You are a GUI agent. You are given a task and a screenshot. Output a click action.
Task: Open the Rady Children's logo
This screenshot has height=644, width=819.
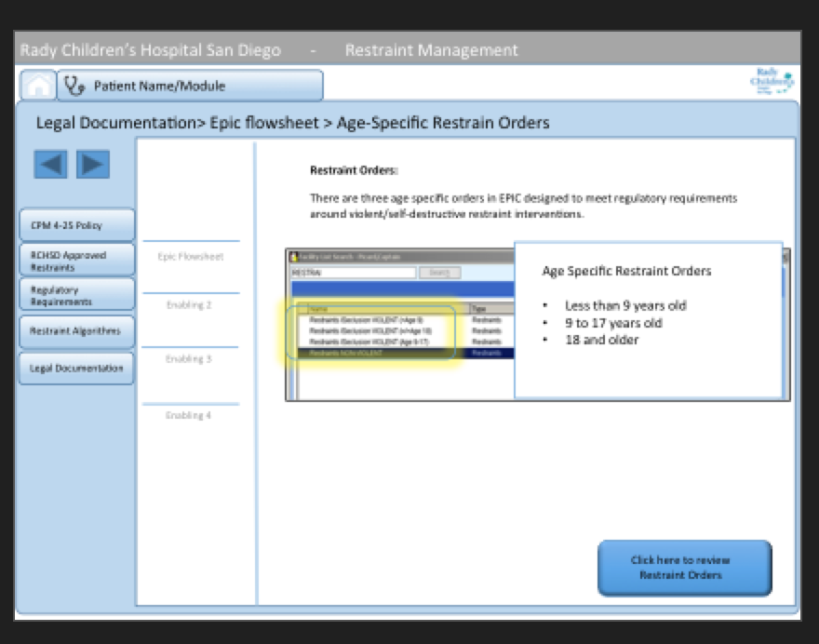point(772,81)
